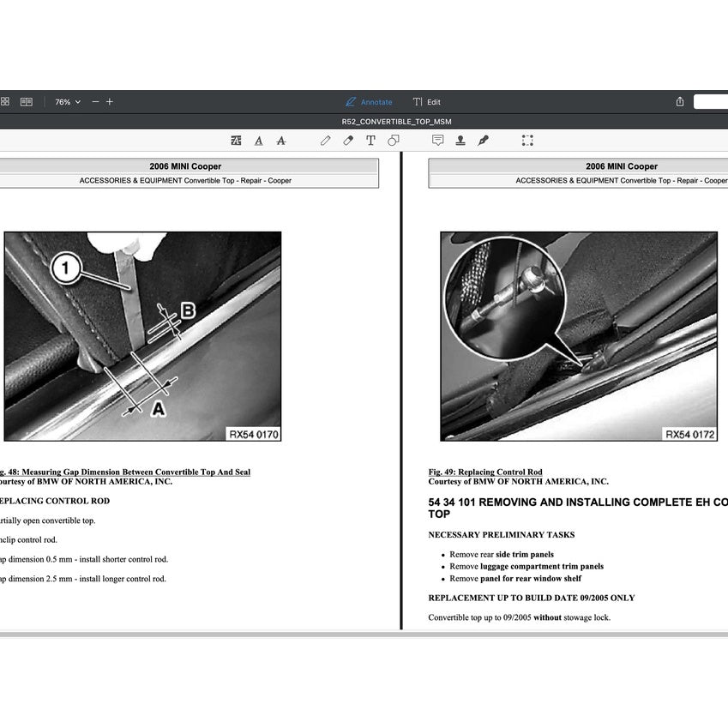Click the fill color stamp swatch icon
The image size is (728, 728).
(460, 140)
